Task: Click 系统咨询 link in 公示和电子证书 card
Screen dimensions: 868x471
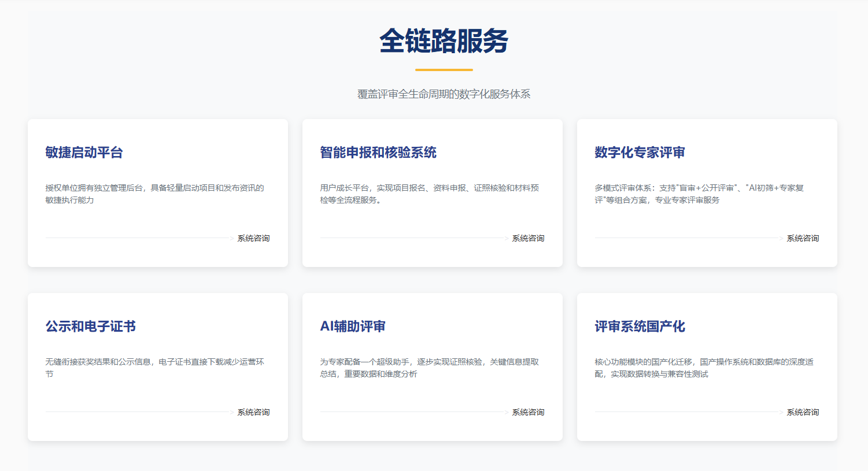Action: (x=253, y=412)
